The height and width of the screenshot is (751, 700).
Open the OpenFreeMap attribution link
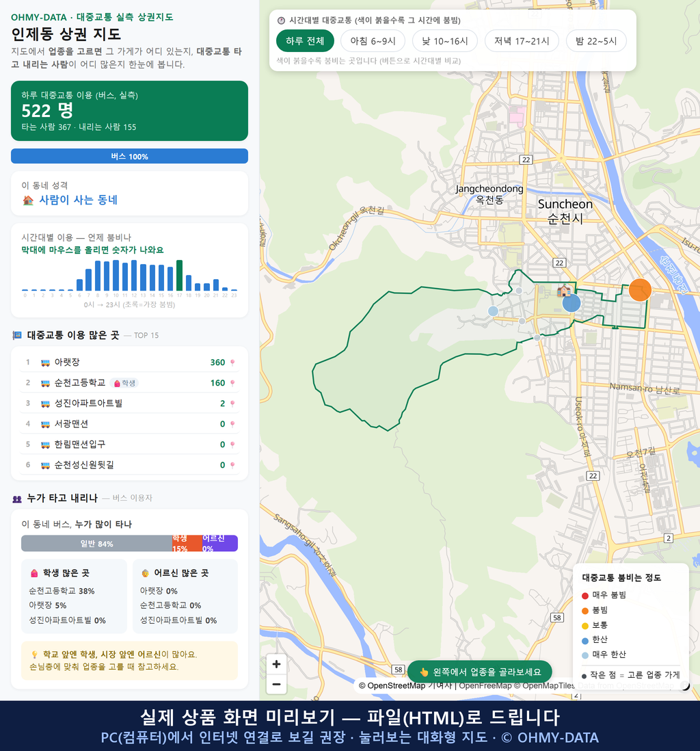(x=485, y=686)
